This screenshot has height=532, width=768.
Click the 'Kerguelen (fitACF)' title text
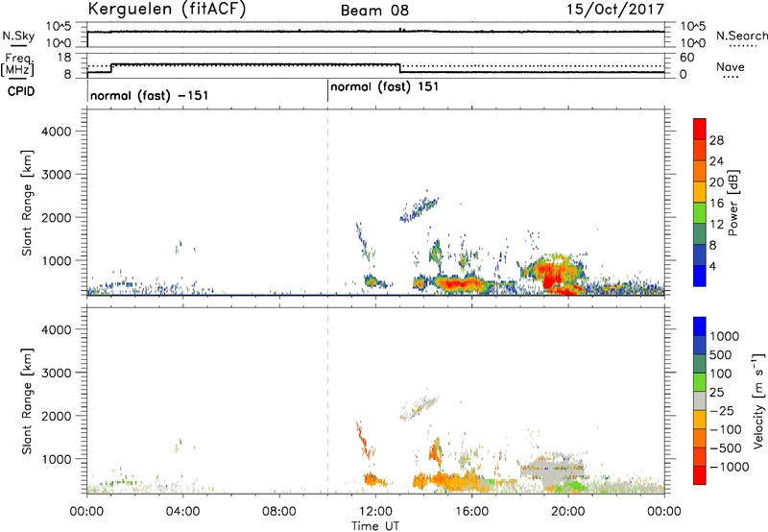166,10
